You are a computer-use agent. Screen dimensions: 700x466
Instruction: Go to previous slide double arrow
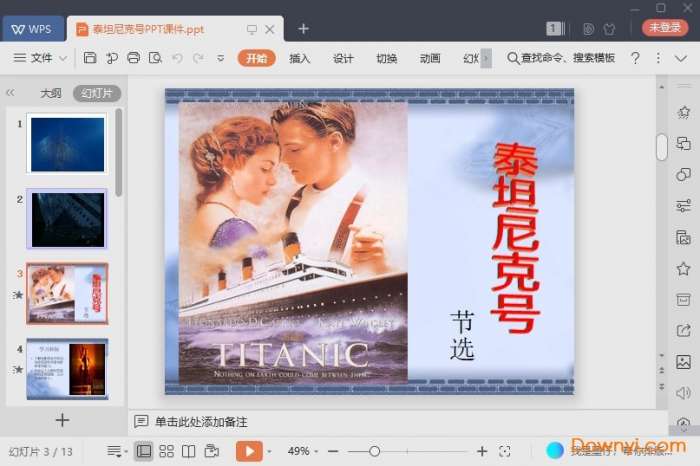click(x=662, y=370)
